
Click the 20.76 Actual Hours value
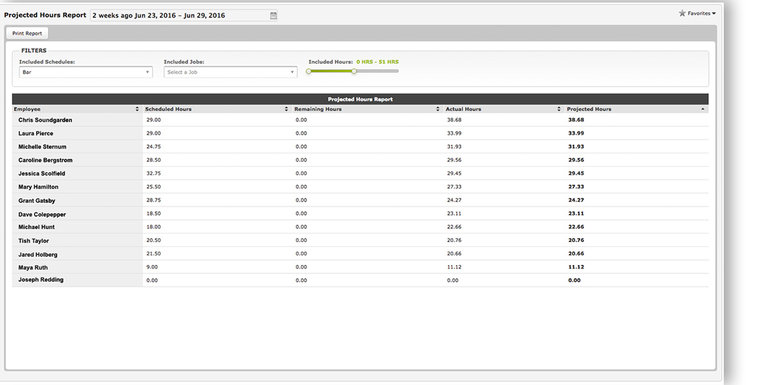tap(454, 241)
